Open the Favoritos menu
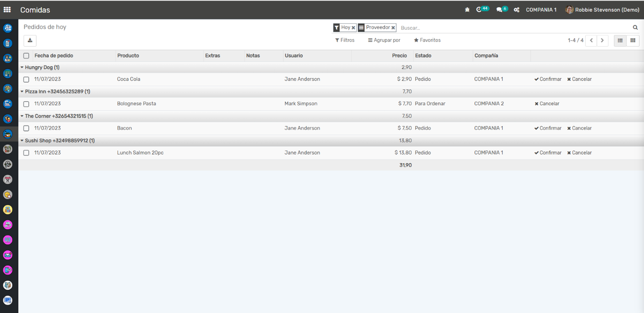 click(427, 40)
